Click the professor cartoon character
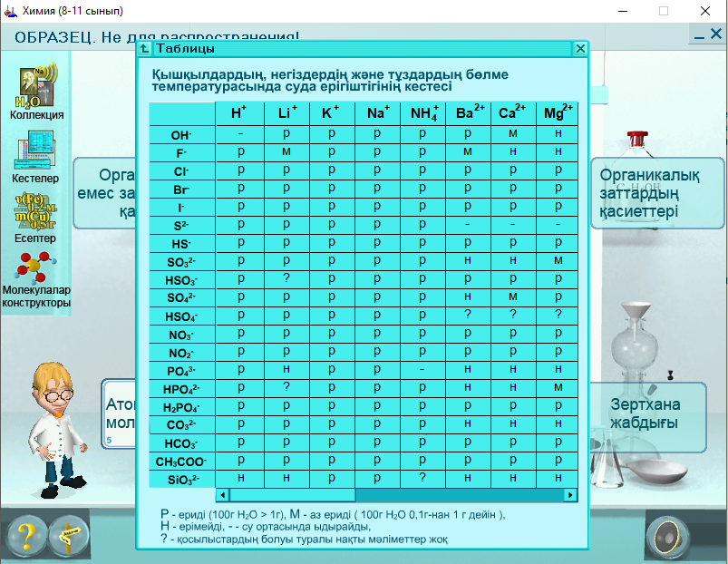This screenshot has height=564, width=728. coord(56,430)
